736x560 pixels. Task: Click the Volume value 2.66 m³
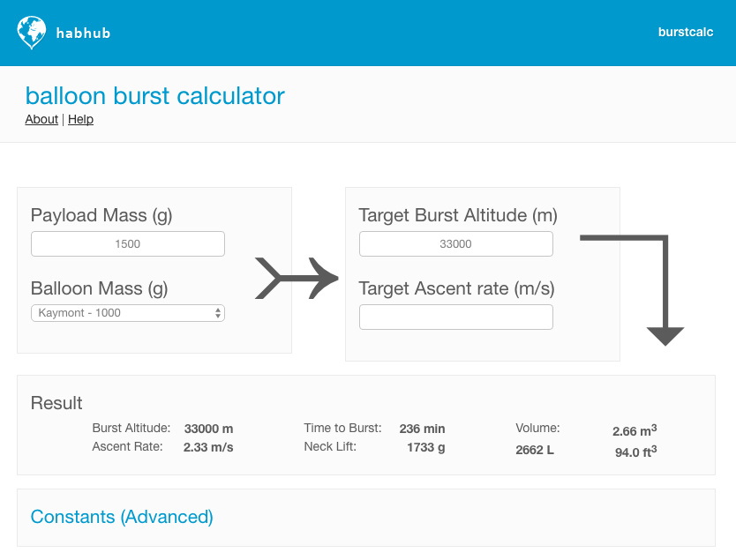coord(634,430)
